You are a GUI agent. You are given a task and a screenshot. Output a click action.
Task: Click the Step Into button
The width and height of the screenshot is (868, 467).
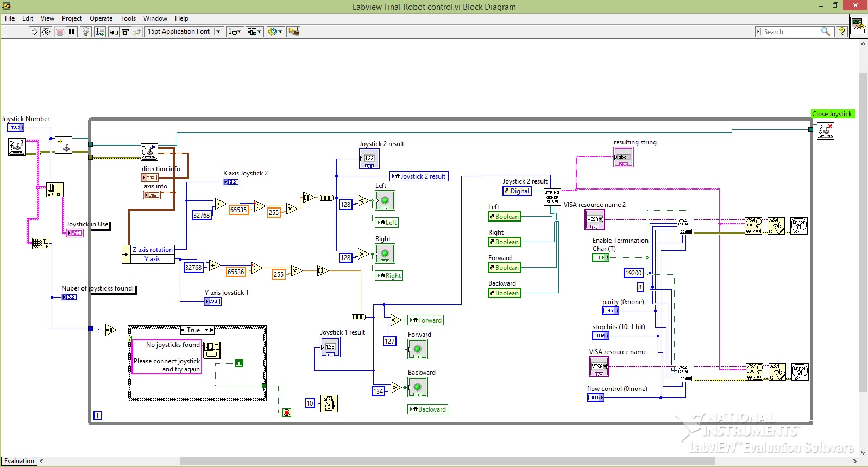pyautogui.click(x=114, y=31)
